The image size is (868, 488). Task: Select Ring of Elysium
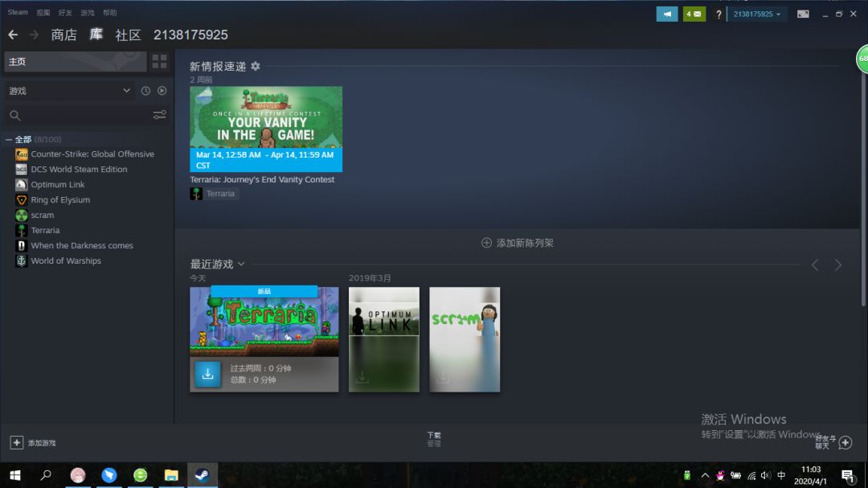(x=60, y=200)
